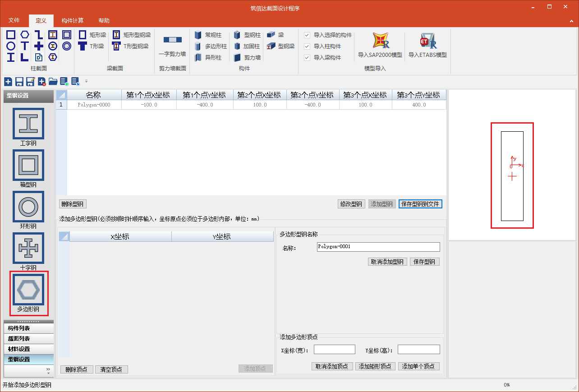Open the 帮助 ribbon tab
The image size is (579, 392).
pos(104,21)
